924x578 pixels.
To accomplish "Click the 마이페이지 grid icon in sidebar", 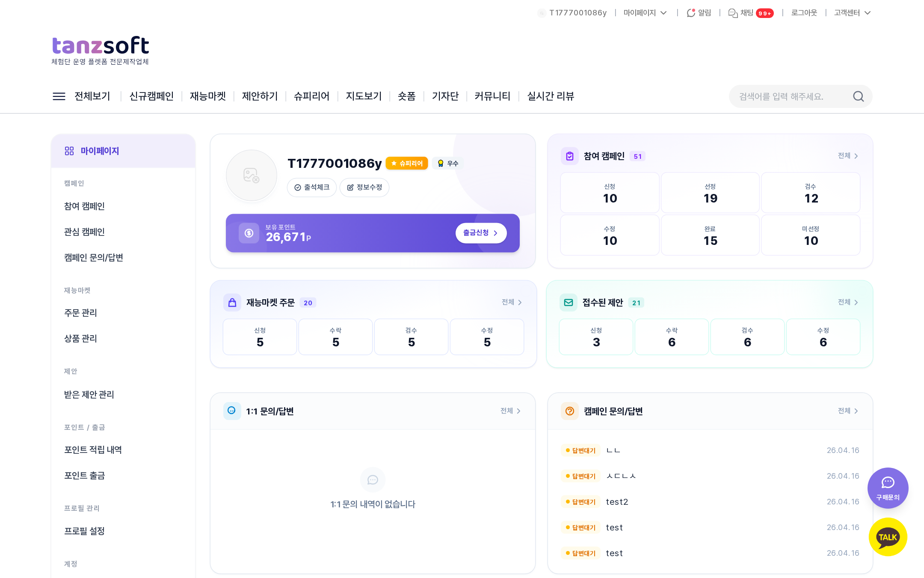I will pos(69,151).
